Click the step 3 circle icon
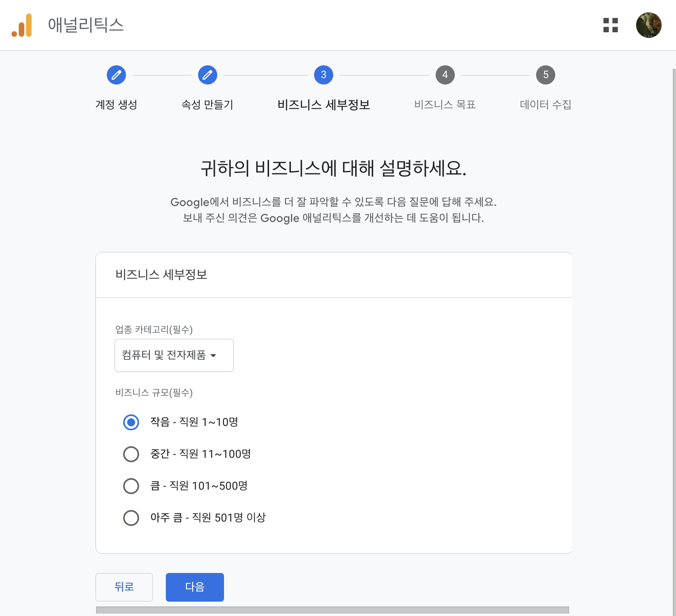 [x=324, y=75]
